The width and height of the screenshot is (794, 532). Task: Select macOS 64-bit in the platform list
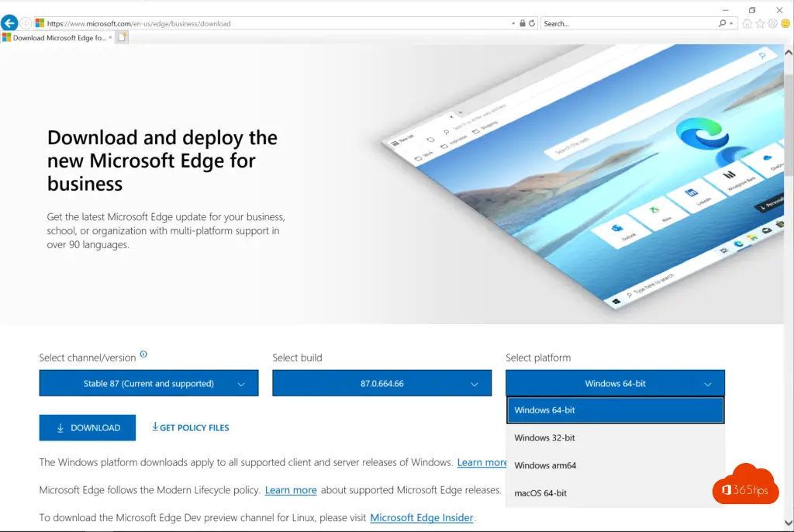(x=540, y=493)
